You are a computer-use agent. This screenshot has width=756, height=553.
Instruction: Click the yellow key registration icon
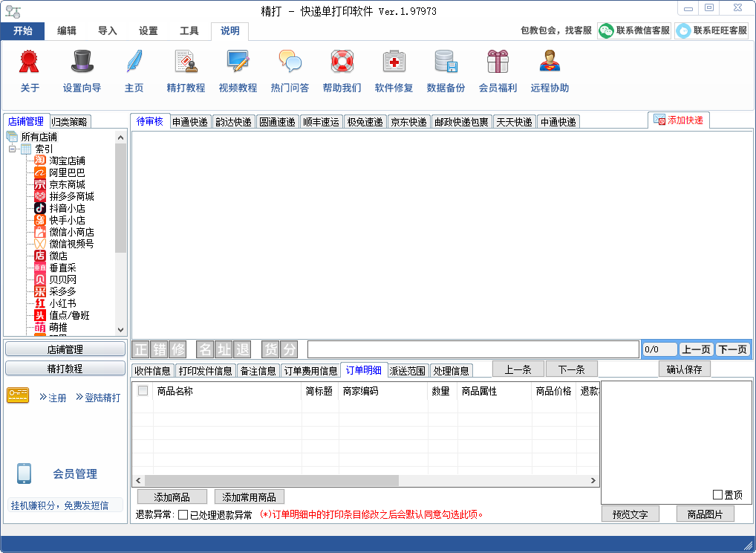pos(18,395)
